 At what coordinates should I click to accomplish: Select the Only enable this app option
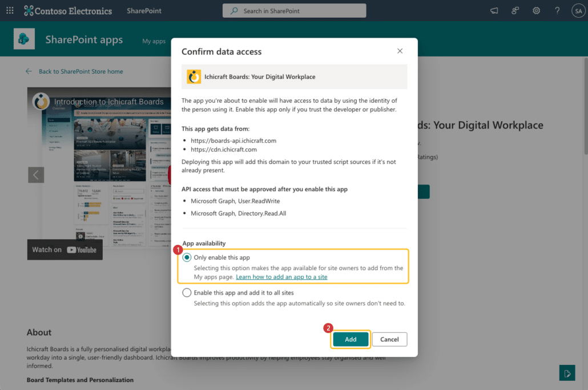pos(187,258)
